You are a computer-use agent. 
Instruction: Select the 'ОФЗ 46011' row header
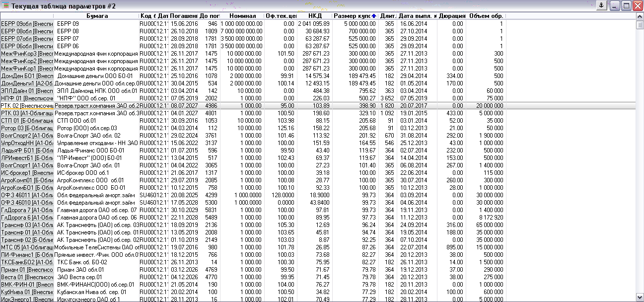[27, 195]
